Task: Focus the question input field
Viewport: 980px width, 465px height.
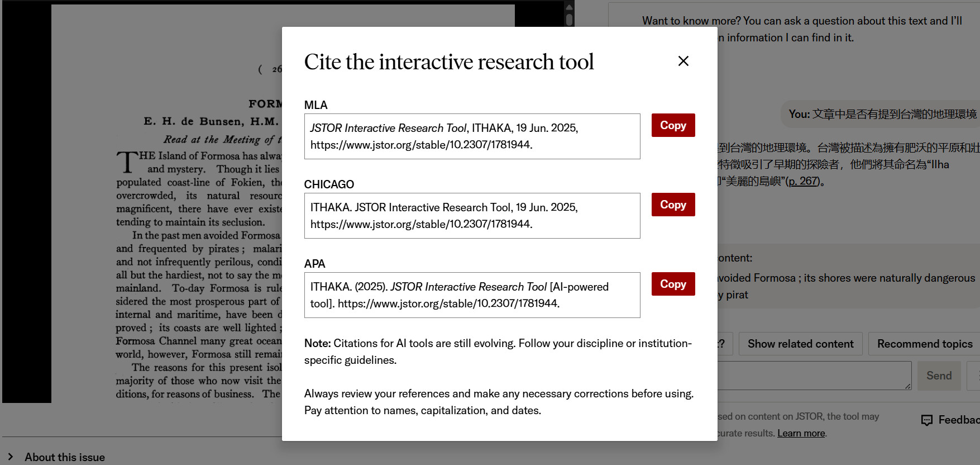Action: pyautogui.click(x=814, y=376)
